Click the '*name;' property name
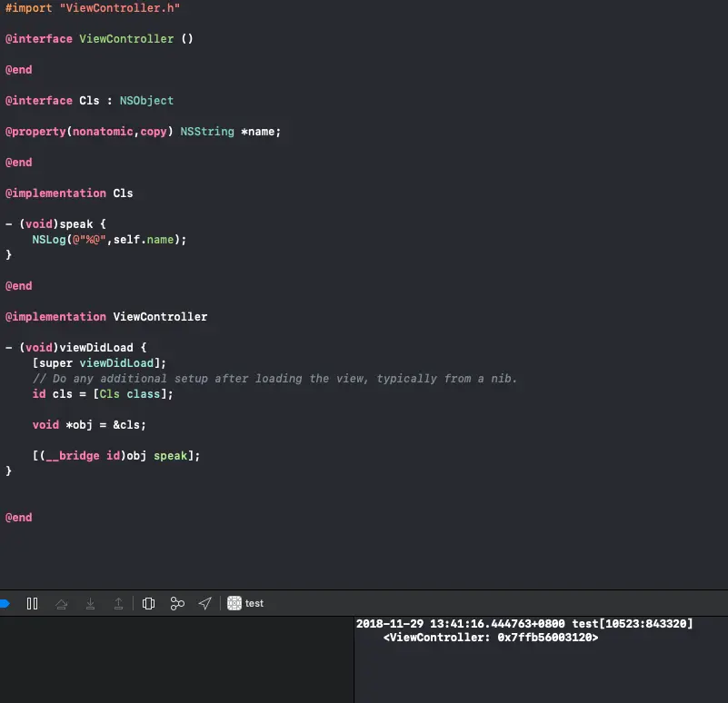The image size is (728, 703). (261, 132)
